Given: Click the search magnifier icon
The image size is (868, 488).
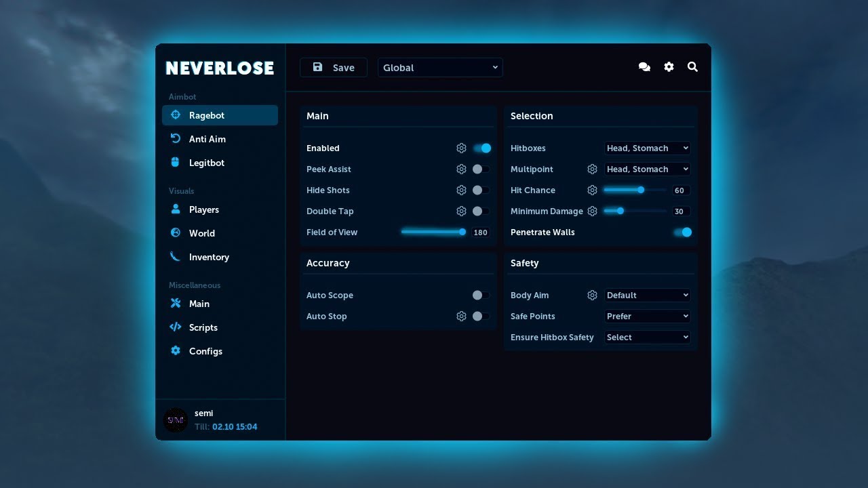Looking at the screenshot, I should coord(692,67).
